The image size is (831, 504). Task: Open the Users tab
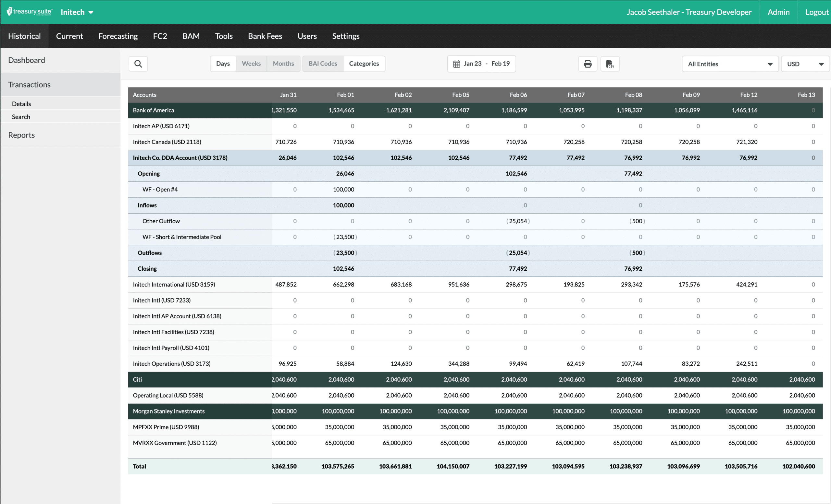[307, 36]
